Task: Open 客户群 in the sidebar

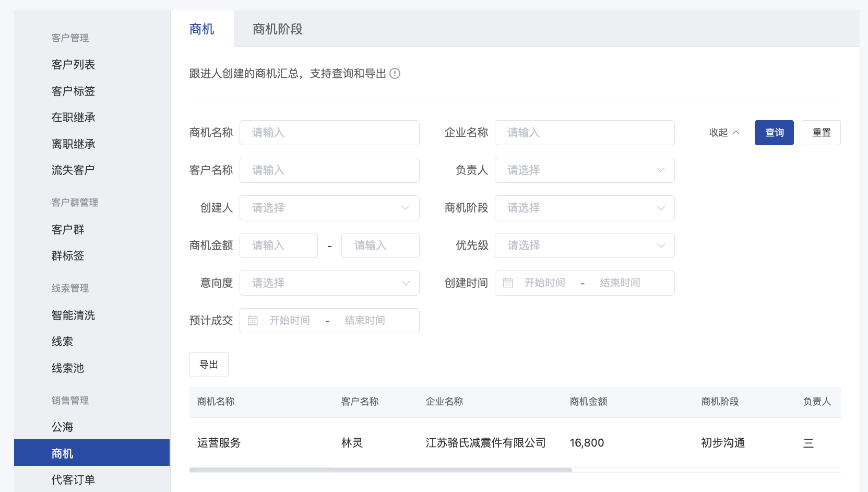Action: pyautogui.click(x=68, y=230)
